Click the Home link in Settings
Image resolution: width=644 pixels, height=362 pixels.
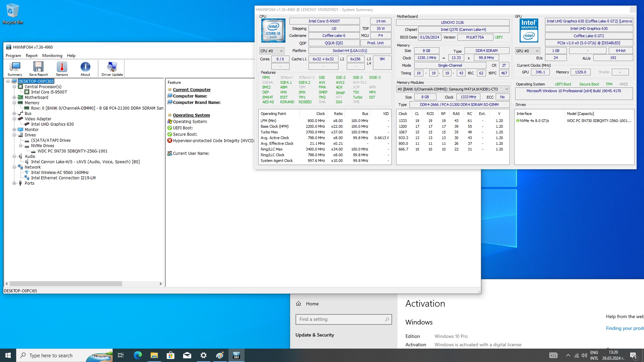(312, 304)
